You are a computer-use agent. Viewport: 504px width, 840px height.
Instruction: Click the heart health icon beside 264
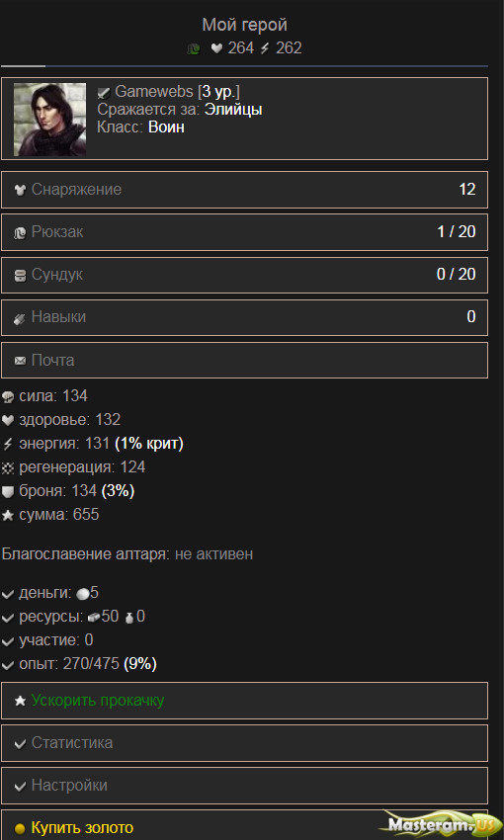216,48
